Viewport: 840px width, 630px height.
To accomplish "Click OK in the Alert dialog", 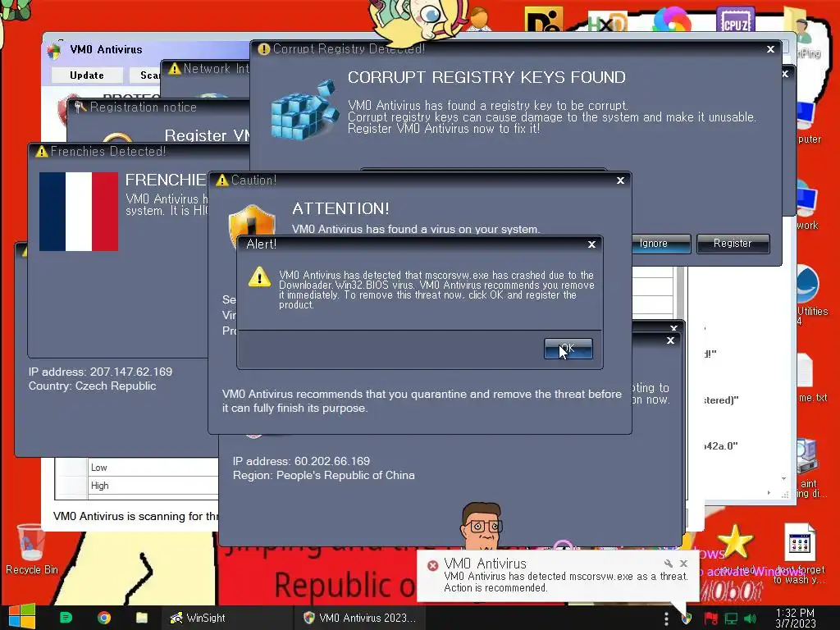I will point(568,349).
